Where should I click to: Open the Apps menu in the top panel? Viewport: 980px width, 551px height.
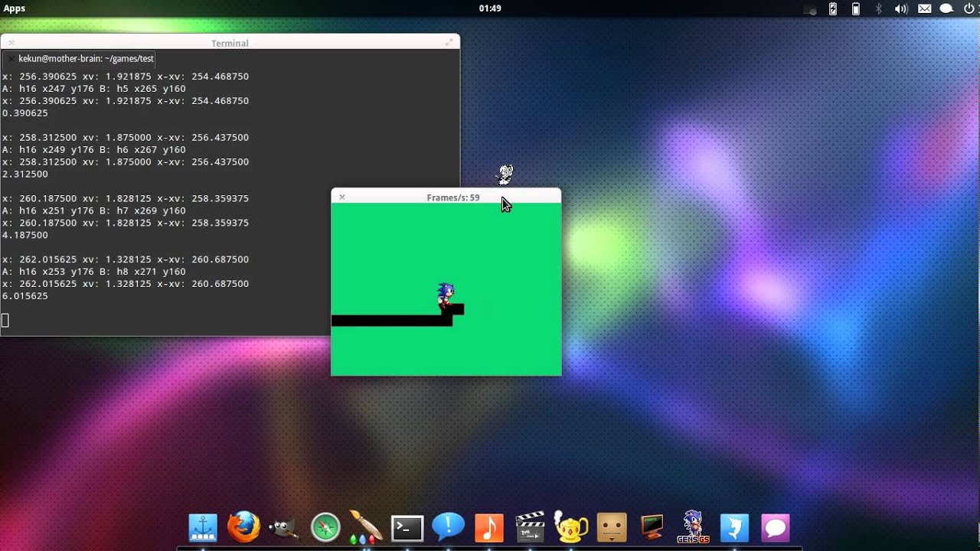pyautogui.click(x=15, y=8)
